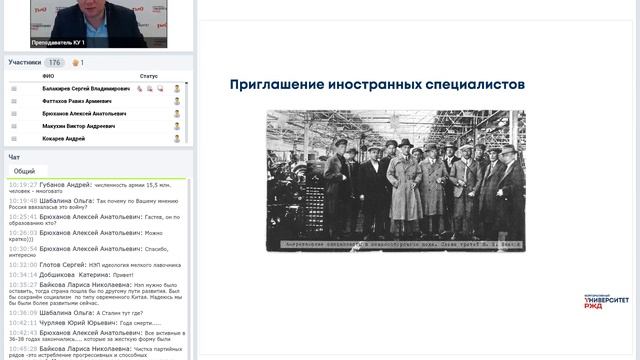
Task: Switch to the Общий chat tab
Action: (x=24, y=171)
